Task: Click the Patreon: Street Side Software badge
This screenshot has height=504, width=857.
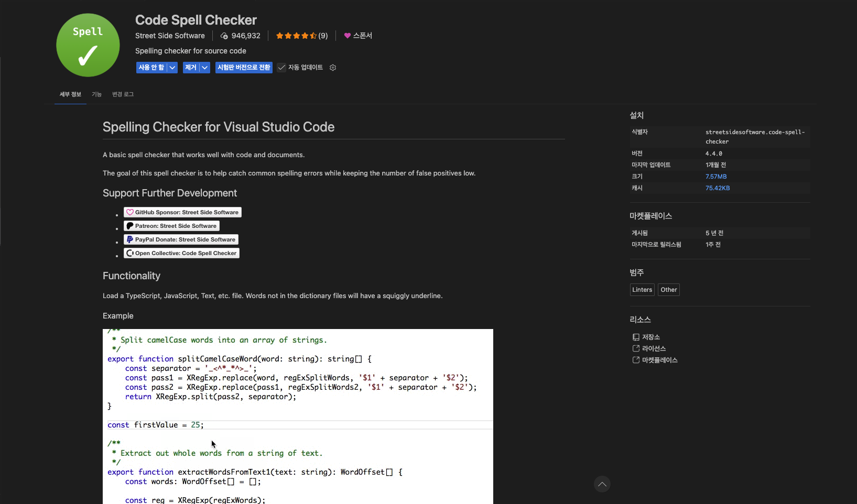Action: point(171,226)
